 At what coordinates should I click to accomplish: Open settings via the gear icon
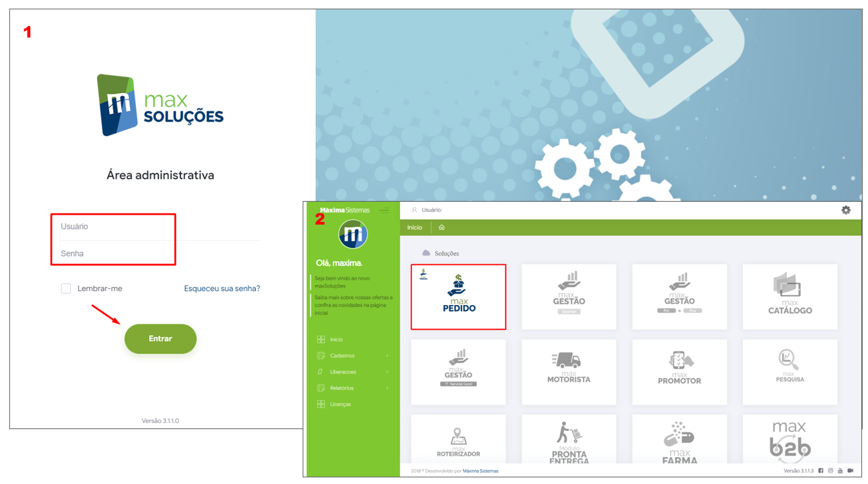(x=846, y=210)
